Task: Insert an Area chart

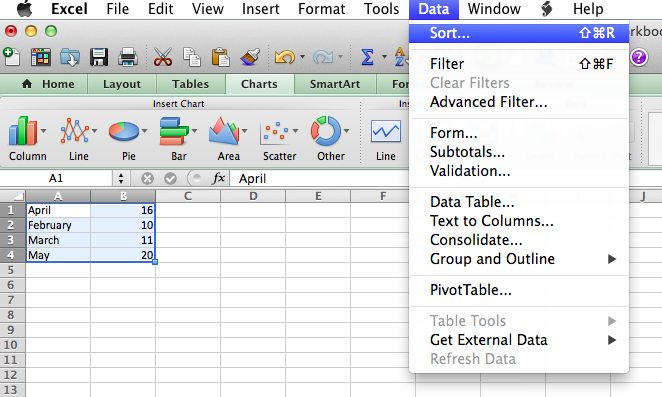Action: pyautogui.click(x=224, y=131)
